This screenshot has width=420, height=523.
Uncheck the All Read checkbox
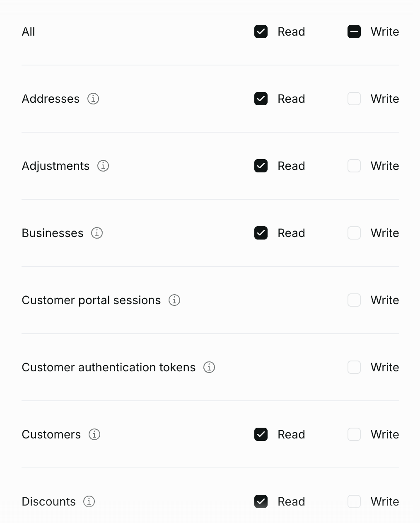(x=261, y=31)
